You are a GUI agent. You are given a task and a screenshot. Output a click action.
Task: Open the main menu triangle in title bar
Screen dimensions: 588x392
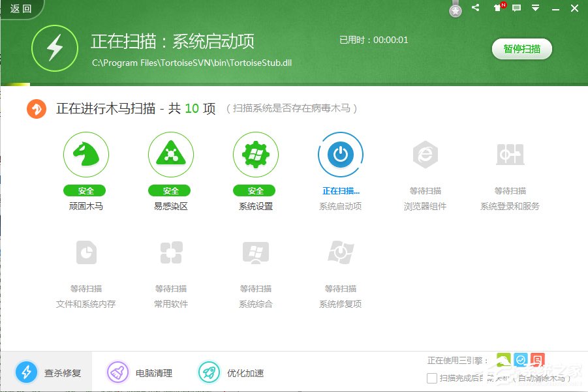pos(535,8)
